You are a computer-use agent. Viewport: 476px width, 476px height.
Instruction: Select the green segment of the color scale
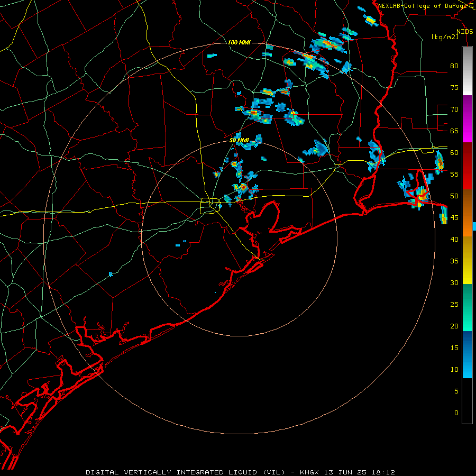point(467,307)
